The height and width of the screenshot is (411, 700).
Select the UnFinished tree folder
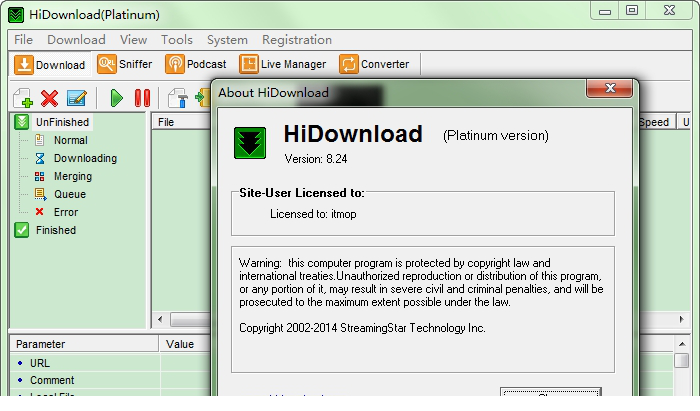(x=62, y=122)
